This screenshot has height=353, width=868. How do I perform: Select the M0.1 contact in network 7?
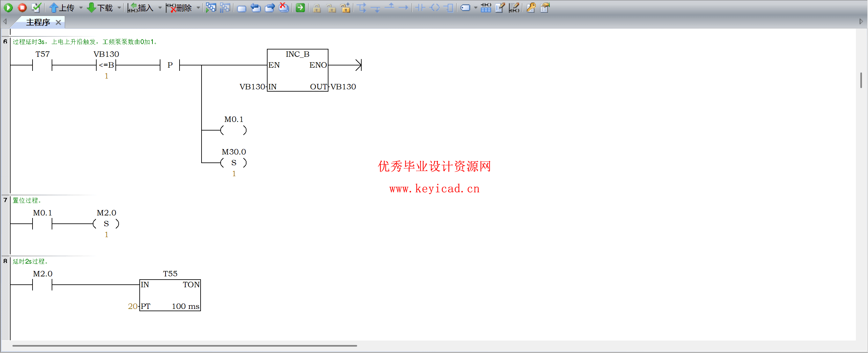[42, 223]
